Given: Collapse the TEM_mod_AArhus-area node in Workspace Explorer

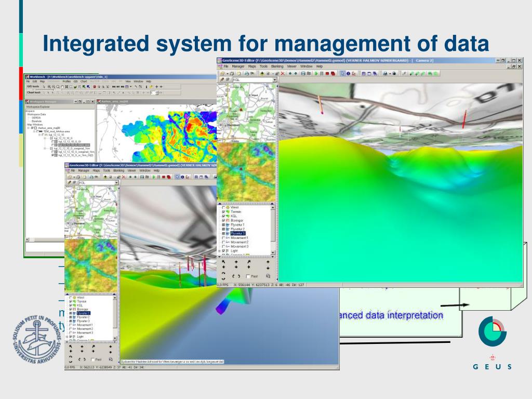Looking at the screenshot, I should pyautogui.click(x=34, y=131).
